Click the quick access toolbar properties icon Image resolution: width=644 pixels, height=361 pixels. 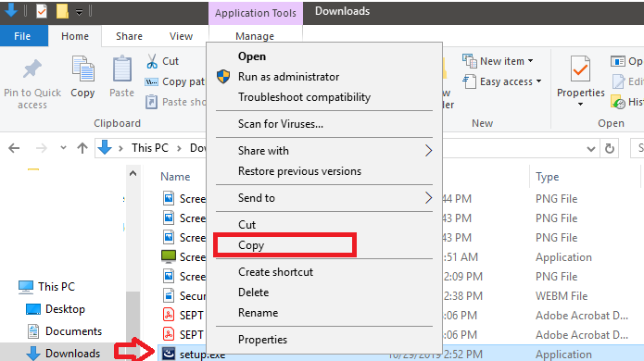pyautogui.click(x=42, y=11)
